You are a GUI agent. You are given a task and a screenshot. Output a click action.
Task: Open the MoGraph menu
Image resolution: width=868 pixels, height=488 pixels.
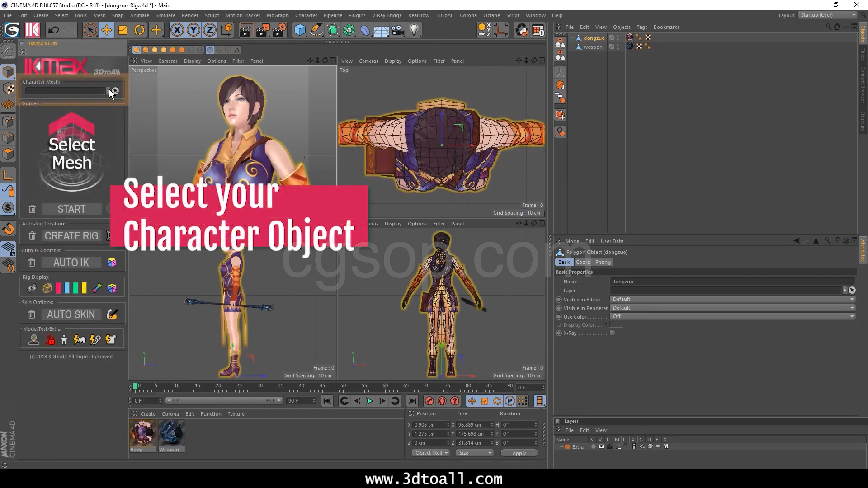(x=277, y=15)
